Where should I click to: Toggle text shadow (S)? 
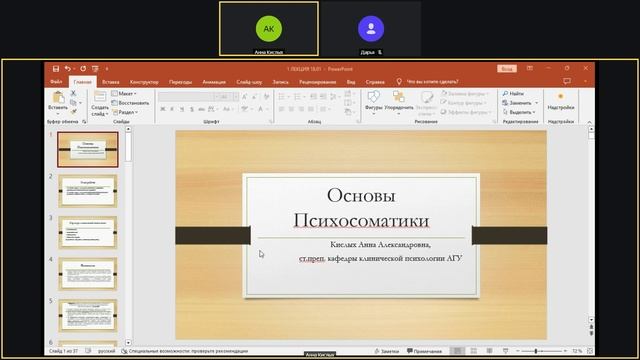point(191,109)
